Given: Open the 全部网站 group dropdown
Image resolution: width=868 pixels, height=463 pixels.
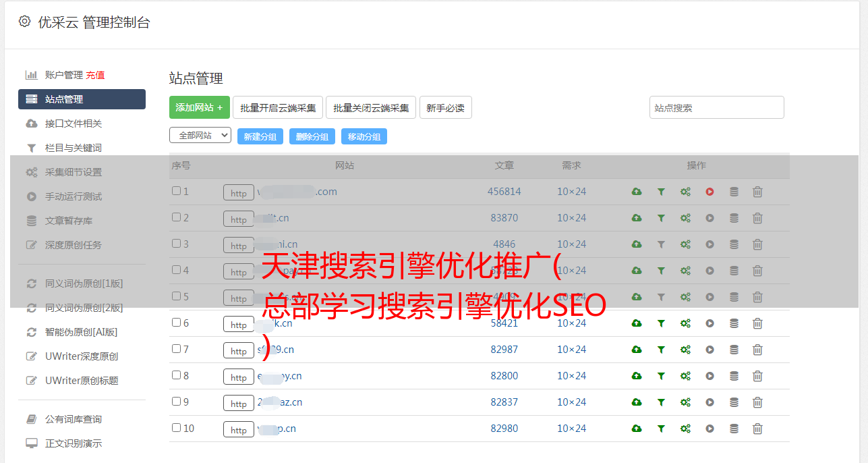Looking at the screenshot, I should coord(200,136).
